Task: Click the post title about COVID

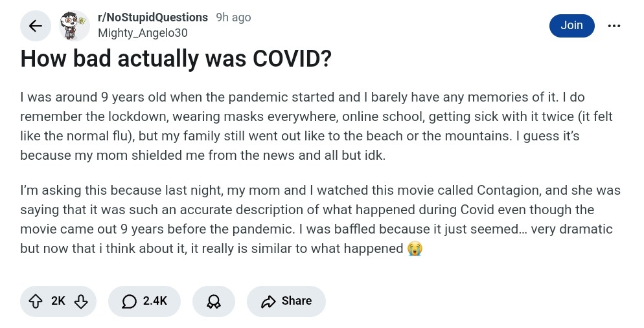Action: (176, 59)
